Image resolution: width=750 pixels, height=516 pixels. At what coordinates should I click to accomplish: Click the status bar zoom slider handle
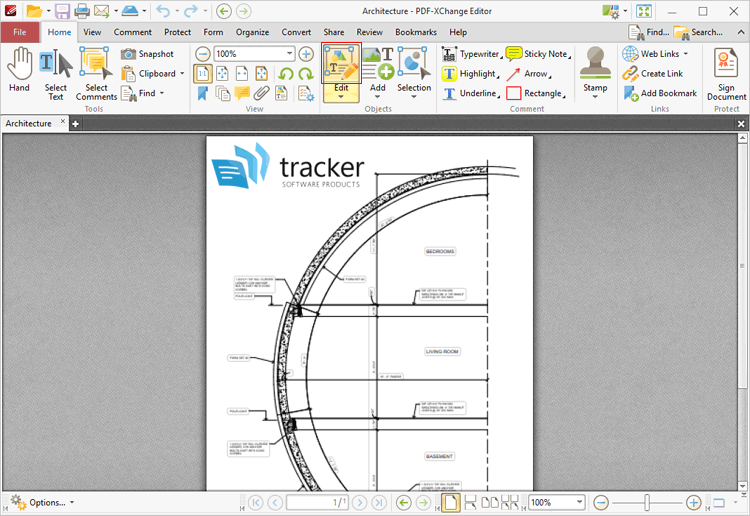point(647,502)
